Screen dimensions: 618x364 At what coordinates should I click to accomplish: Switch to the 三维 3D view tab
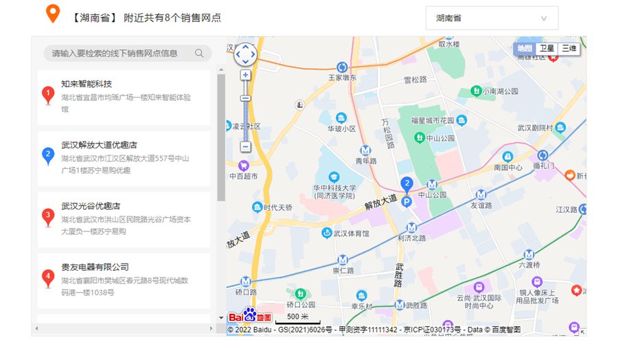tap(569, 48)
